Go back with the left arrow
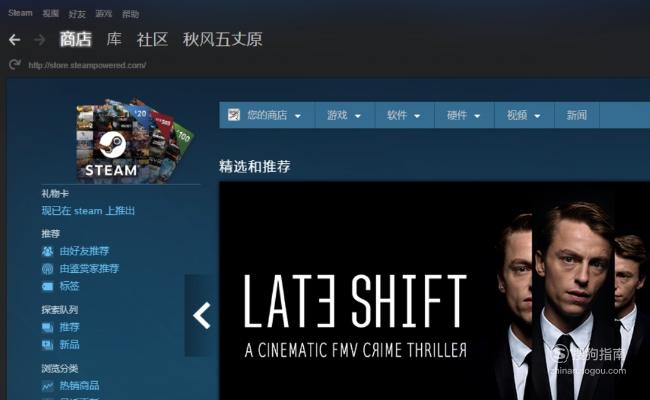Screen dimensions: 650x400 pyautogui.click(x=15, y=40)
